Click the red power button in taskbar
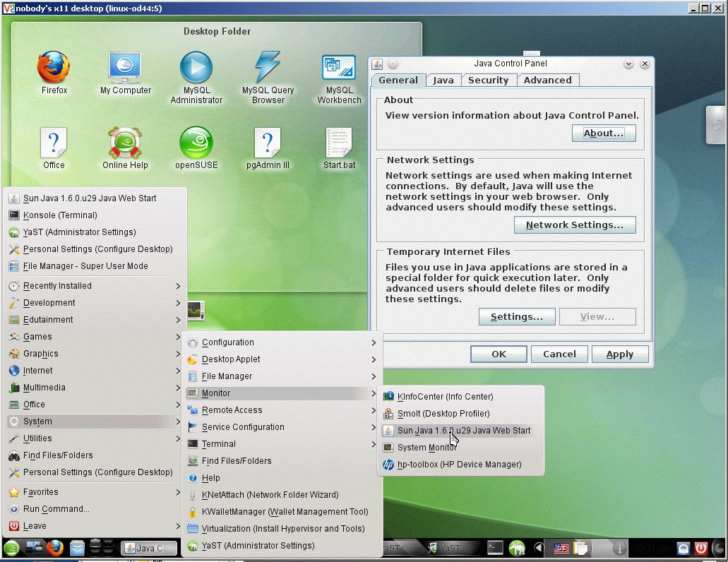Screen dimensions: 728x562 (x=700, y=549)
